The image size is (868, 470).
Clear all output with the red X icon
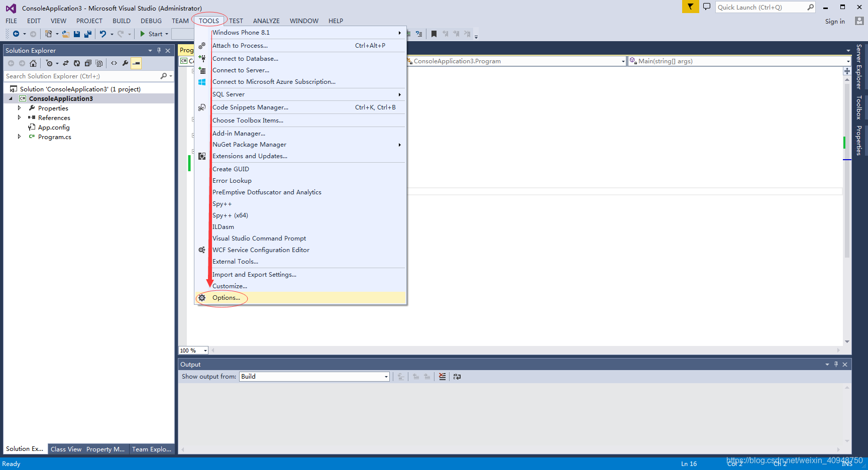[442, 376]
